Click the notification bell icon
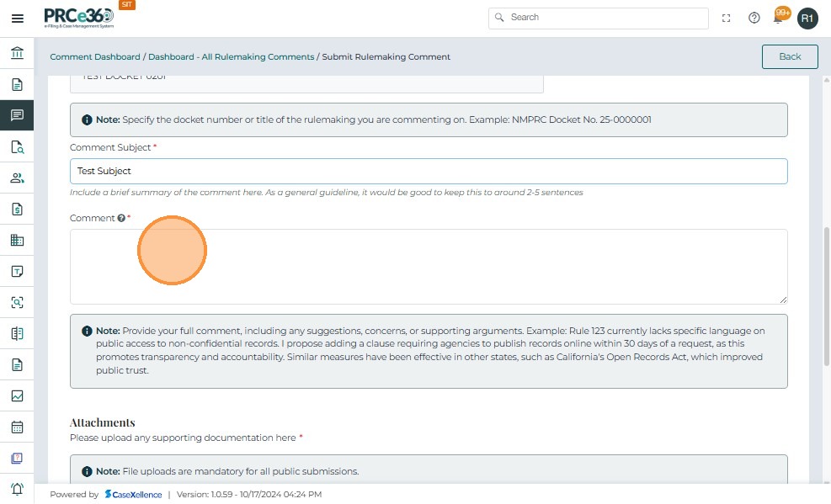 pos(779,18)
